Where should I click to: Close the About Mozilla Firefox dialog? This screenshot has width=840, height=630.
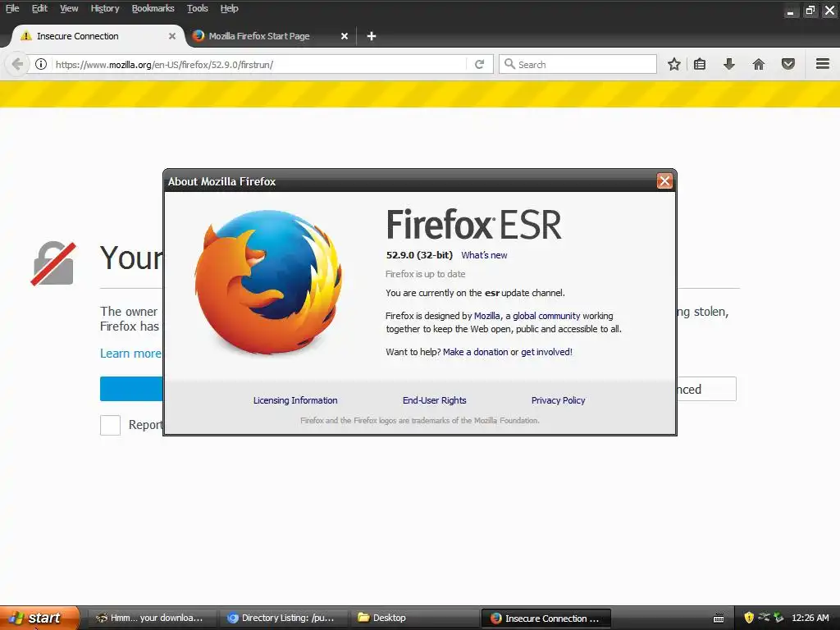(664, 181)
